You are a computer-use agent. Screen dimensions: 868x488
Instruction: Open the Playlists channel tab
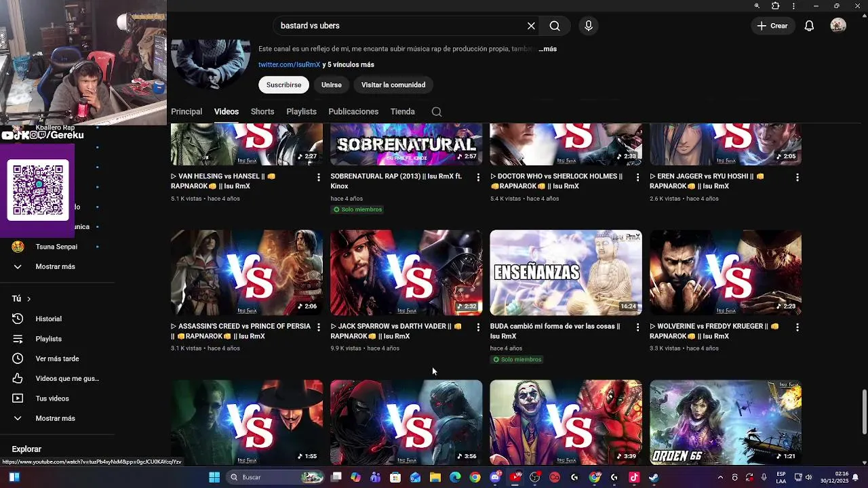click(301, 111)
